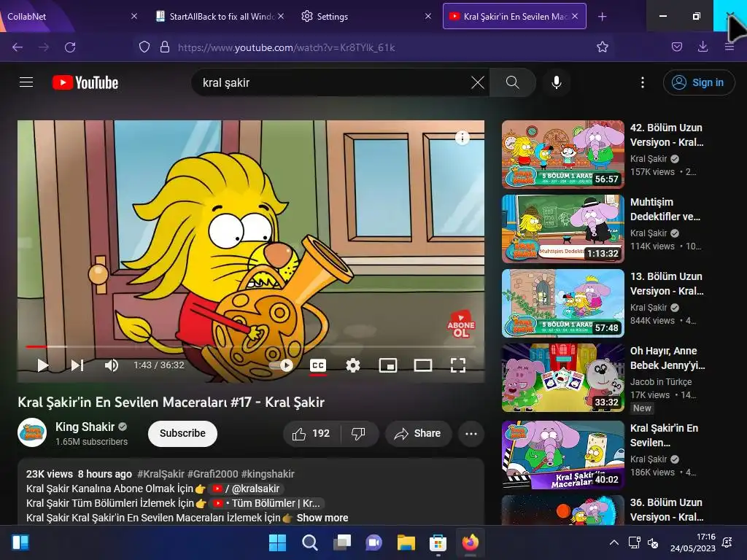Screen dimensions: 747x560
Task: Open a new browser tab
Action: coord(602,17)
